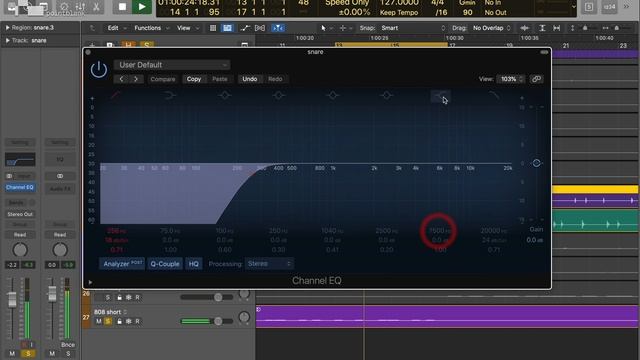Expand the Channel EQ extended parameters triangle
This screenshot has height=360, width=640.
coord(90,282)
